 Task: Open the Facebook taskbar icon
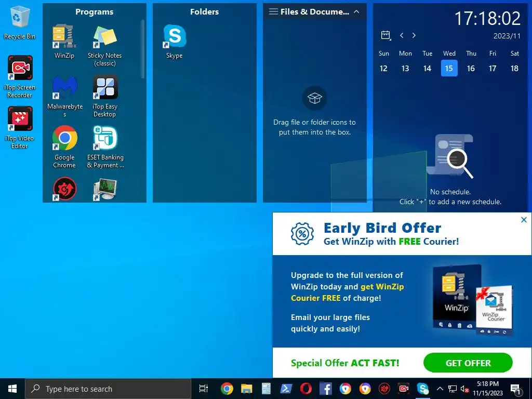coord(325,389)
